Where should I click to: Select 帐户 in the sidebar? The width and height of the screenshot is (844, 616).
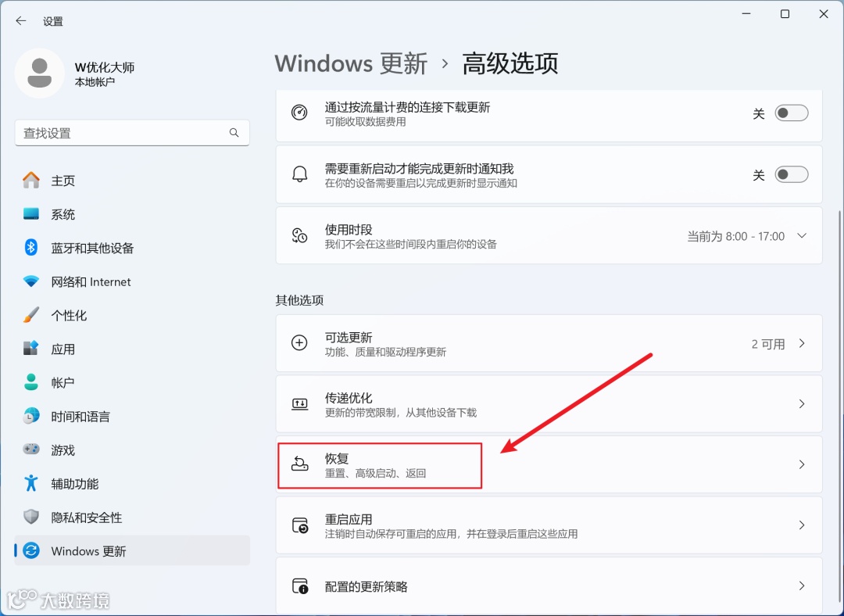point(132,382)
